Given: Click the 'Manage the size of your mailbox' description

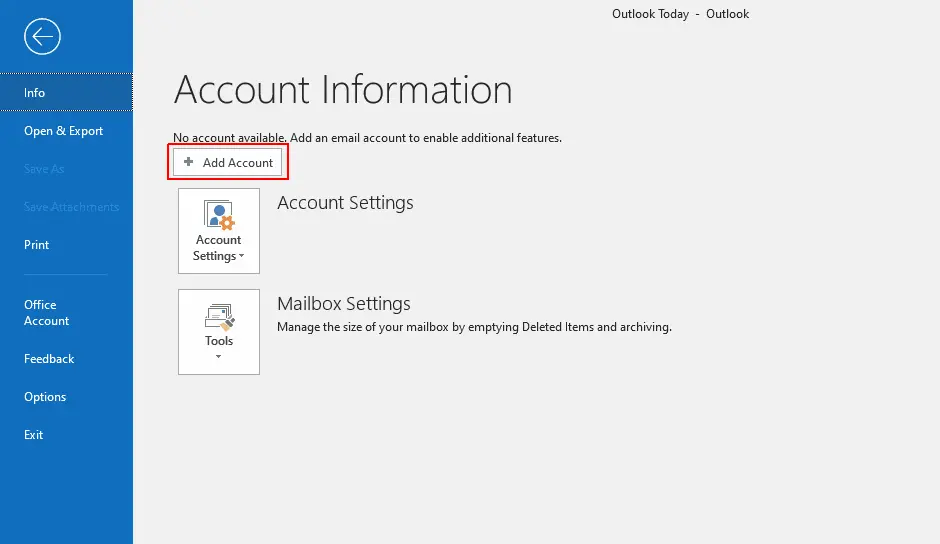Looking at the screenshot, I should coord(474,327).
